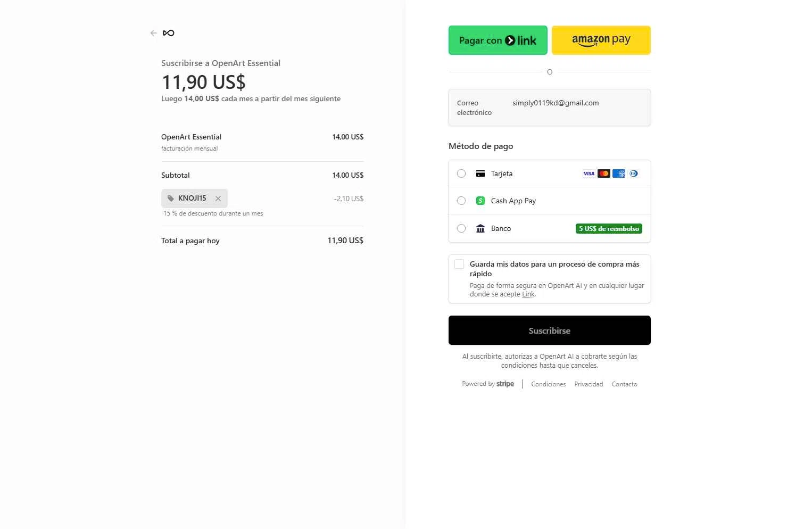Select the Tarjeta radio button

[x=461, y=173]
